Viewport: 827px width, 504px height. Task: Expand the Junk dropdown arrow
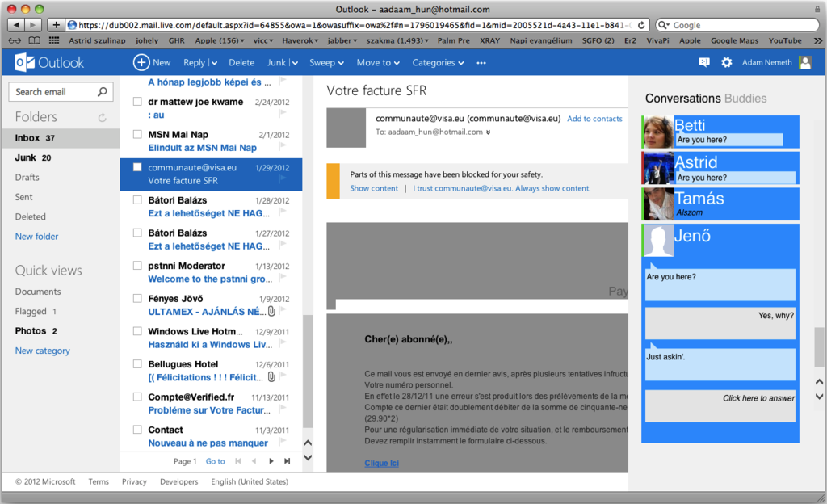(x=295, y=63)
